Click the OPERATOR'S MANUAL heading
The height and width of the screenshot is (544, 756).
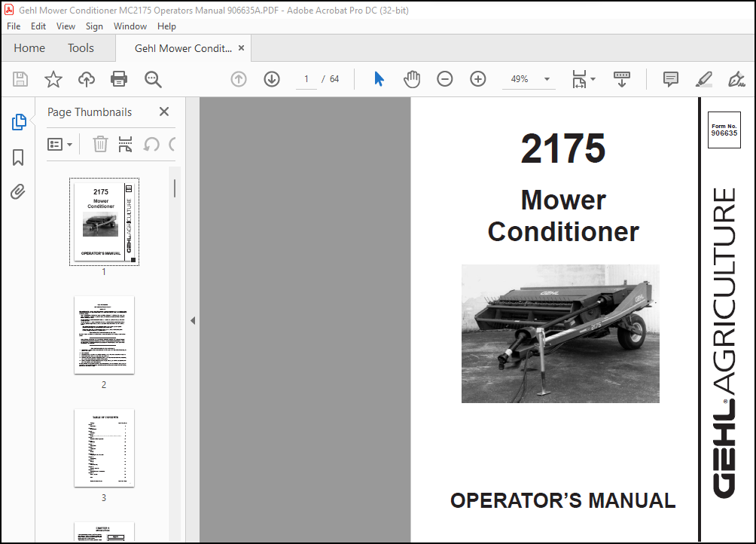pyautogui.click(x=562, y=500)
